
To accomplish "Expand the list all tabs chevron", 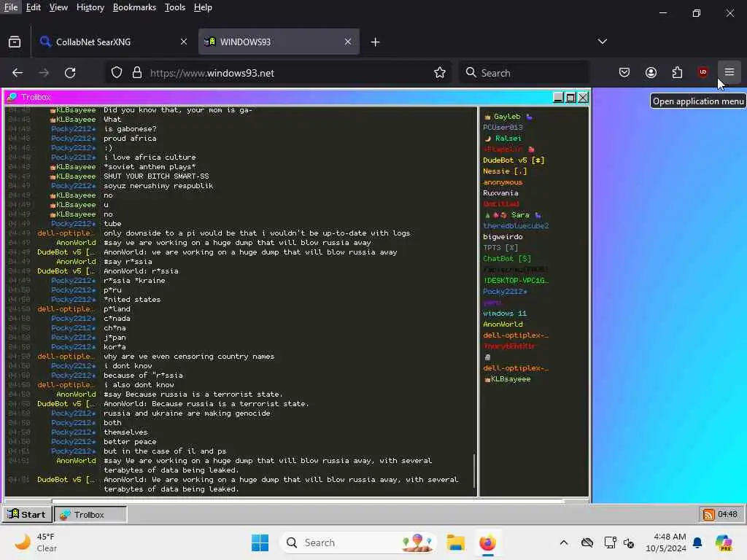I will pyautogui.click(x=602, y=42).
